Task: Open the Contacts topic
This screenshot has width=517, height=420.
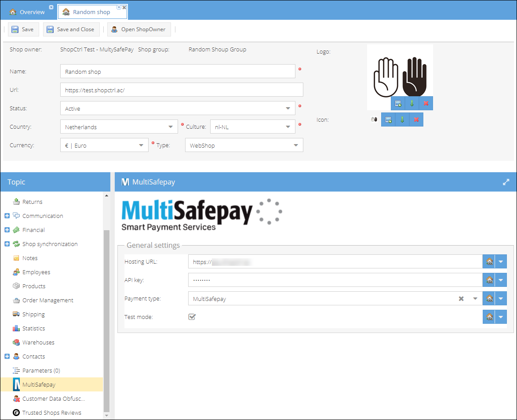Action: pyautogui.click(x=33, y=356)
